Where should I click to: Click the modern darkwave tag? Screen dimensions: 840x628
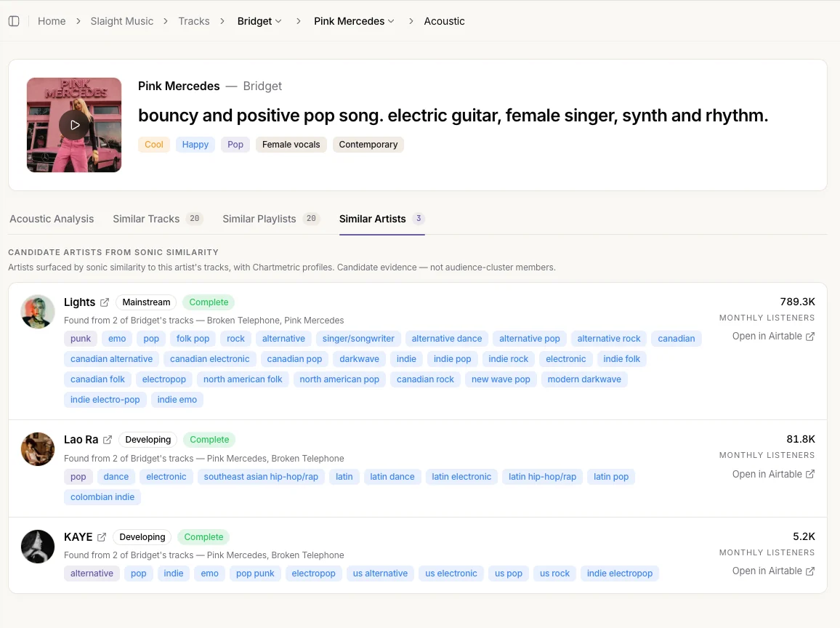584,379
